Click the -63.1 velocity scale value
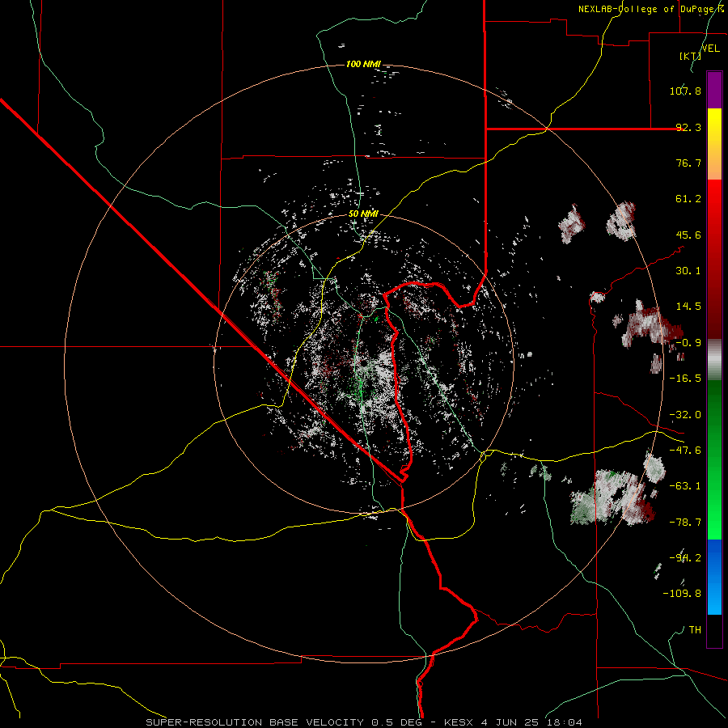This screenshot has width=728, height=728. [x=685, y=486]
